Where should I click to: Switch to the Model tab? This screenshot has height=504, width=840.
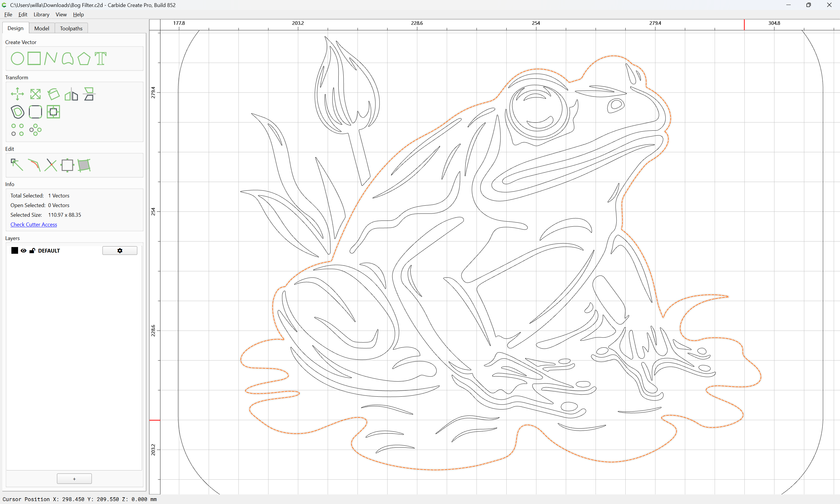(42, 28)
